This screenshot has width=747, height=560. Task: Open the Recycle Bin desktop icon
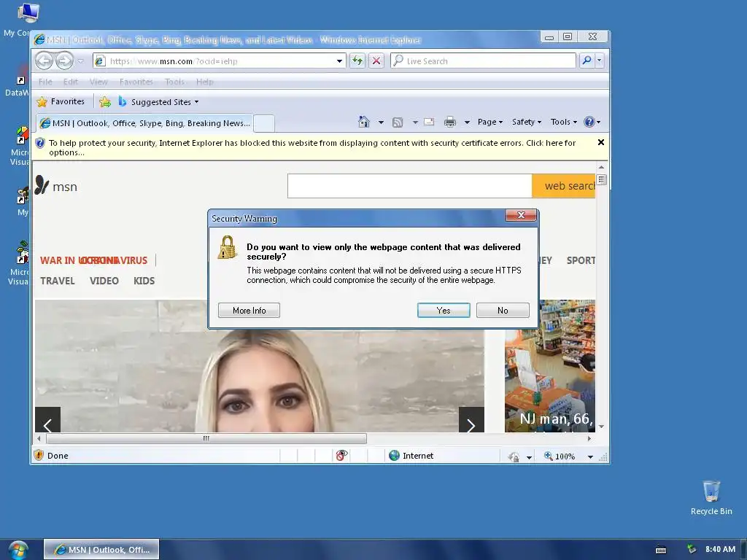[711, 497]
